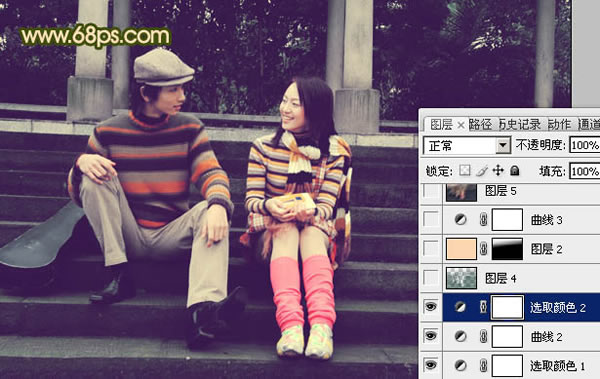Click the 填充 fill value field
Viewport: 600px width, 379px height.
(585, 171)
